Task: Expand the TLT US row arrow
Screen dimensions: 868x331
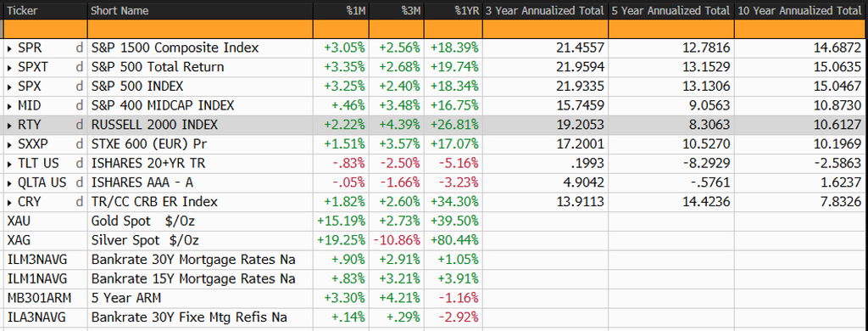Action: point(10,164)
